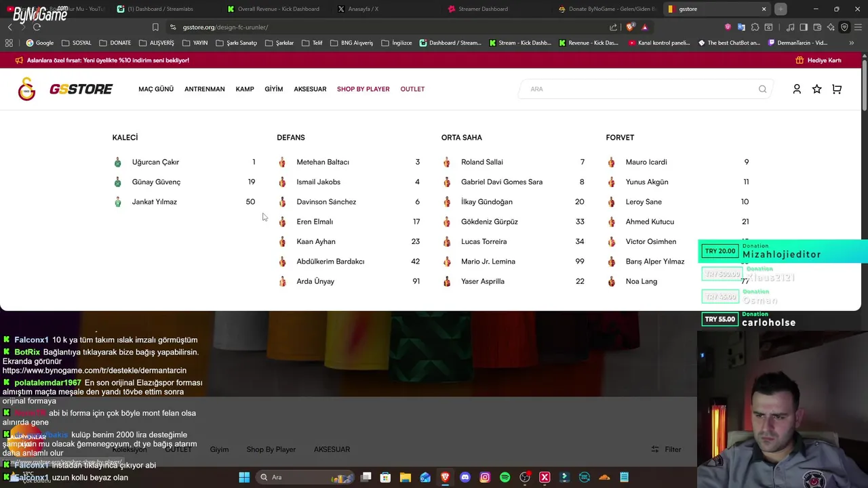Viewport: 868px width, 488px height.
Task: Open the ANTRENMAN menu
Action: [204, 89]
